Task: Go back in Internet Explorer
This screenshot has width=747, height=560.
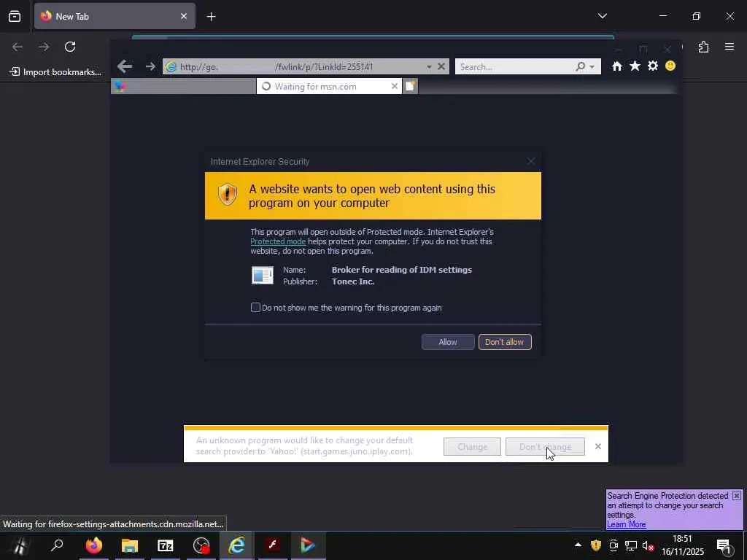Action: (x=125, y=66)
